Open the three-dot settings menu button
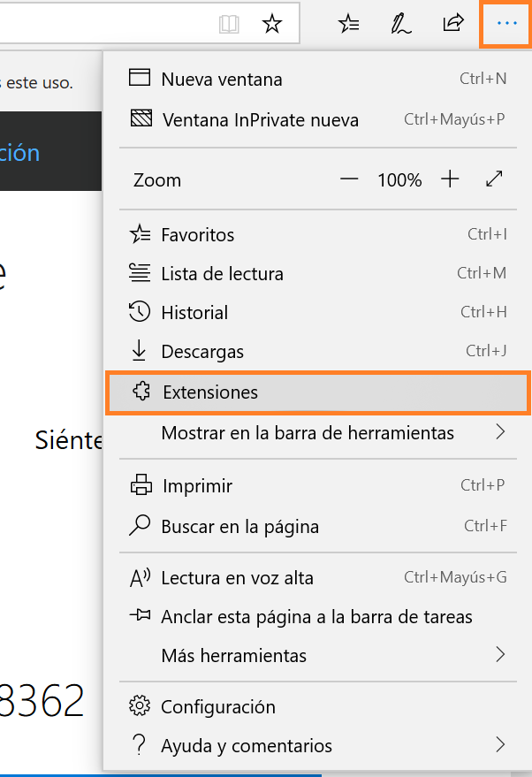 click(x=506, y=24)
